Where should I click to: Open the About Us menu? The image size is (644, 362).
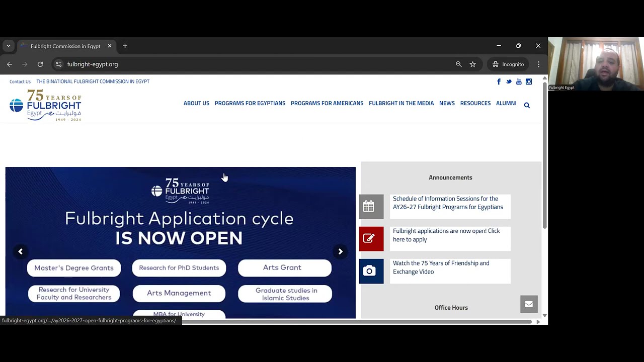pos(196,103)
